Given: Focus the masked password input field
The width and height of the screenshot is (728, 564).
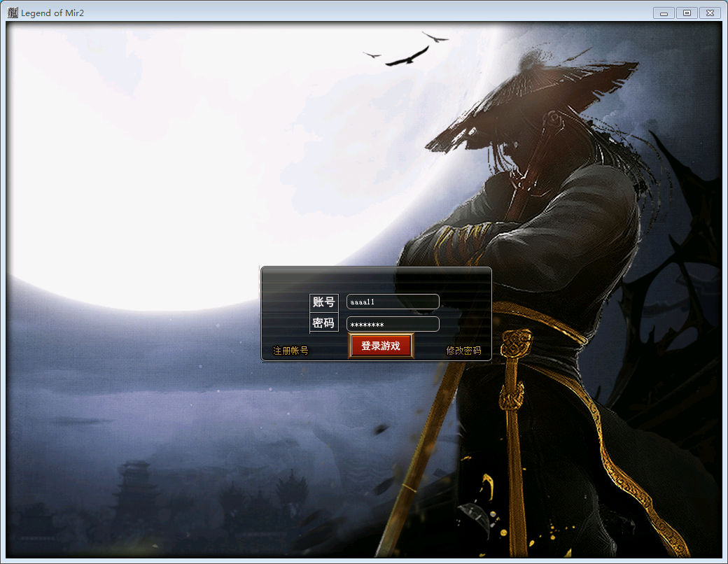Looking at the screenshot, I should coord(393,325).
